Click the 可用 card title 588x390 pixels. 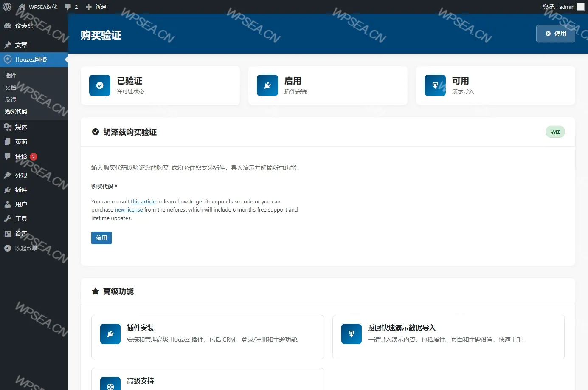pos(461,81)
